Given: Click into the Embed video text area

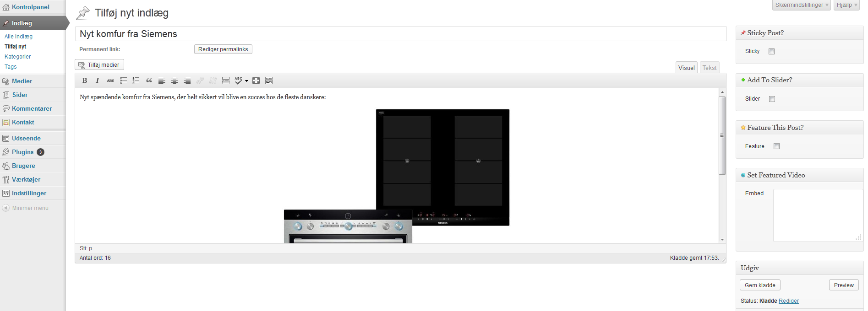Looking at the screenshot, I should pyautogui.click(x=818, y=215).
